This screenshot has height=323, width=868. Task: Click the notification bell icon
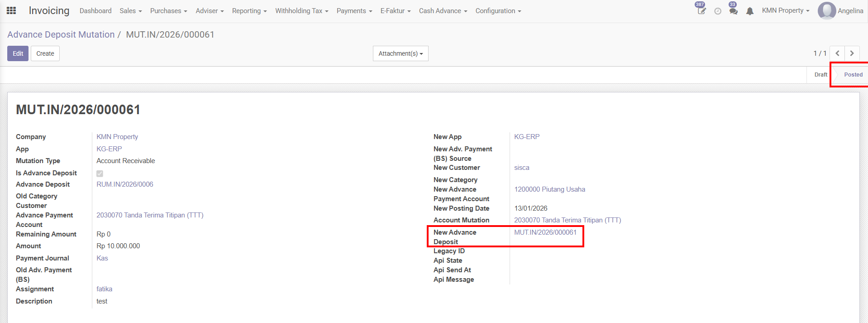750,11
